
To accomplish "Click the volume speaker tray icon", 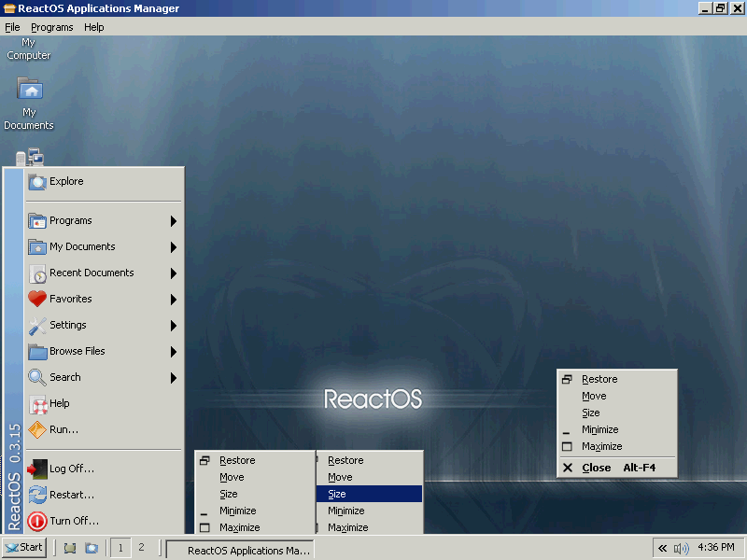I will (681, 548).
